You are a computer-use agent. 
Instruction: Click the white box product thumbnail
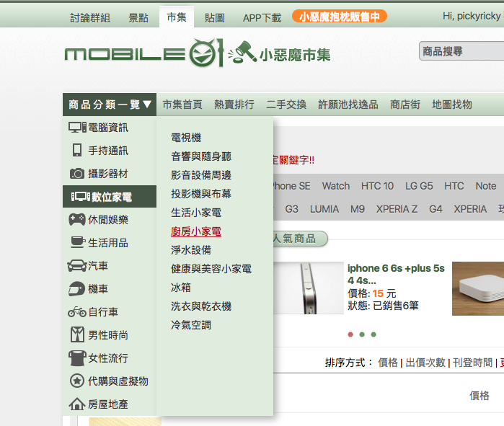pos(478,288)
